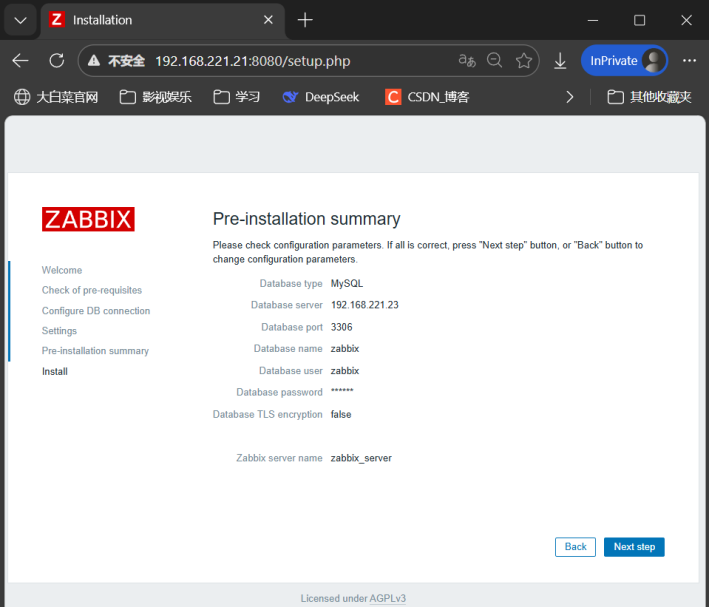This screenshot has width=709, height=607.
Task: Open the DeepSeek bookmark
Action: [x=321, y=97]
